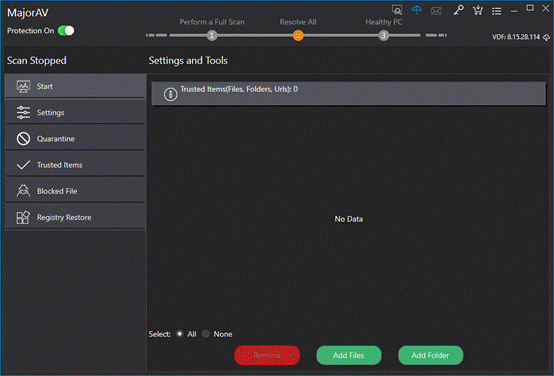Toggle the Protection On switch

tap(66, 31)
